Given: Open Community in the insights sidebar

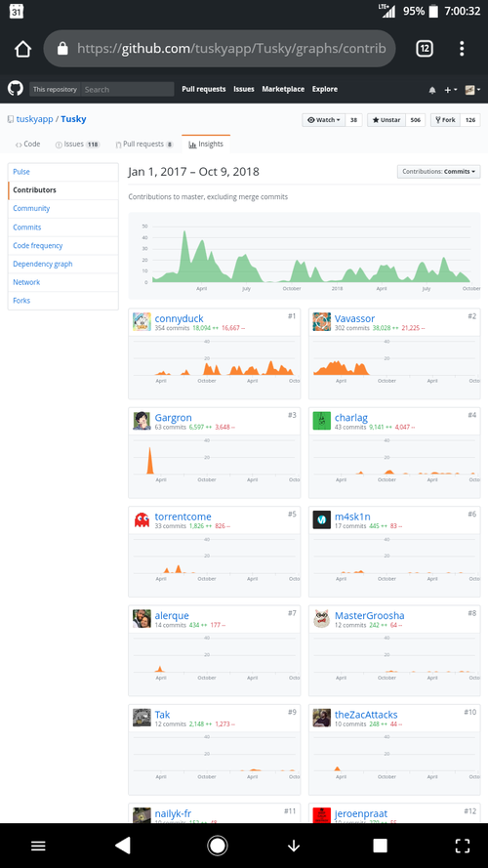Looking at the screenshot, I should pyautogui.click(x=63, y=209).
